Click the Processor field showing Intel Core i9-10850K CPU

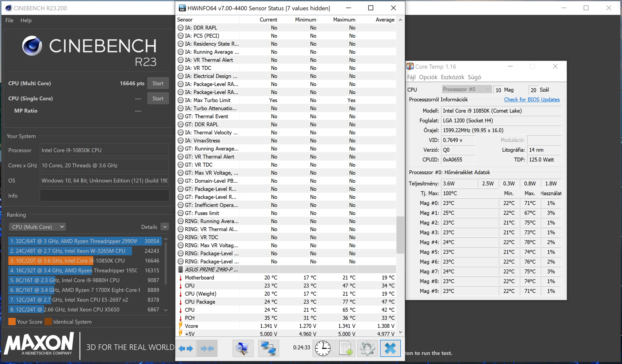pyautogui.click(x=105, y=150)
